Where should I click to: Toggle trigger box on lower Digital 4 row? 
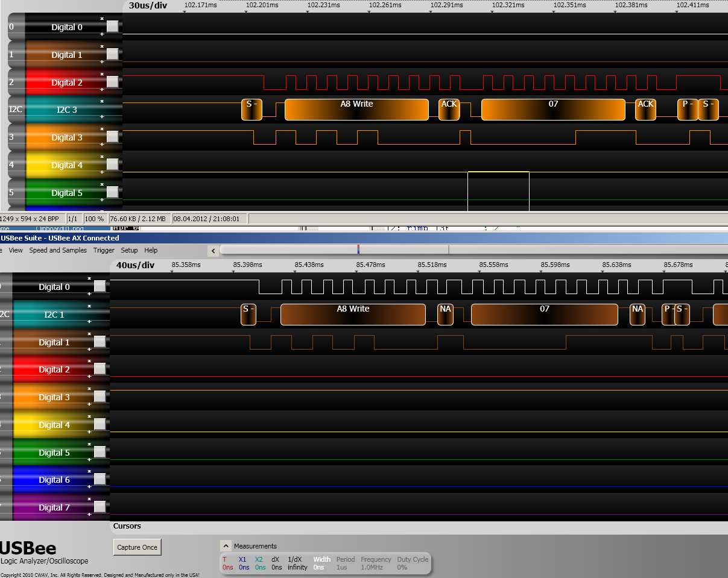click(100, 424)
